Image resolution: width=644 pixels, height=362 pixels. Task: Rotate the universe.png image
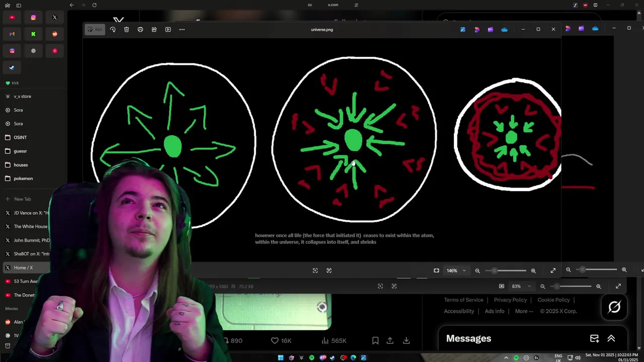pyautogui.click(x=113, y=30)
